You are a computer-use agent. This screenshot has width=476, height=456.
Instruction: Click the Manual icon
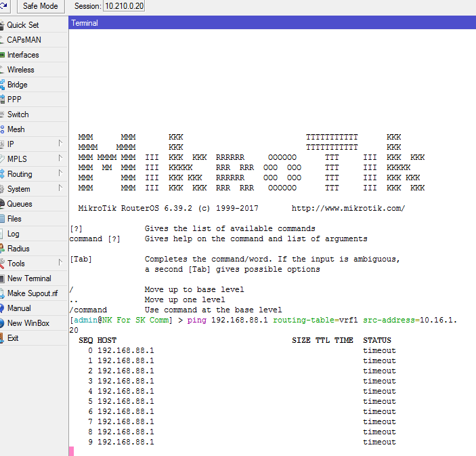(x=2, y=308)
